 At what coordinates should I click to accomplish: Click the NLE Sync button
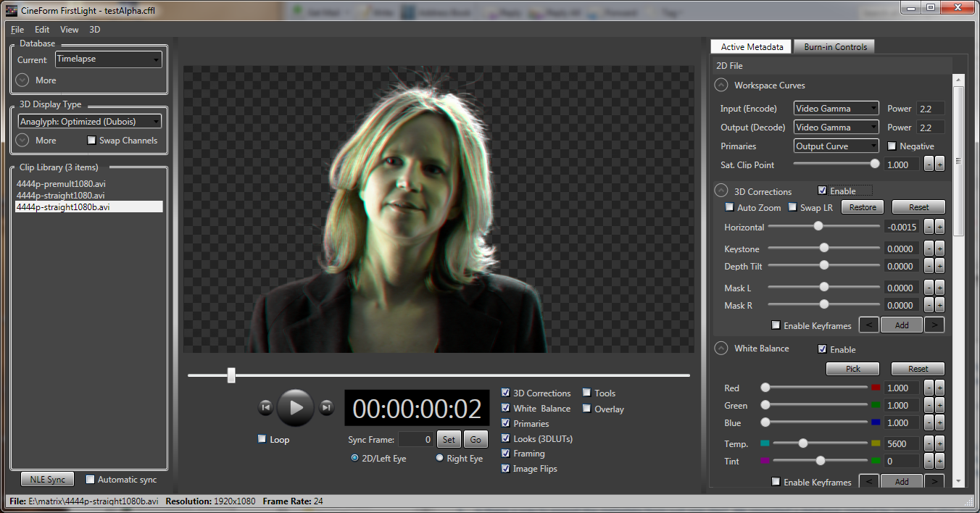click(x=47, y=480)
